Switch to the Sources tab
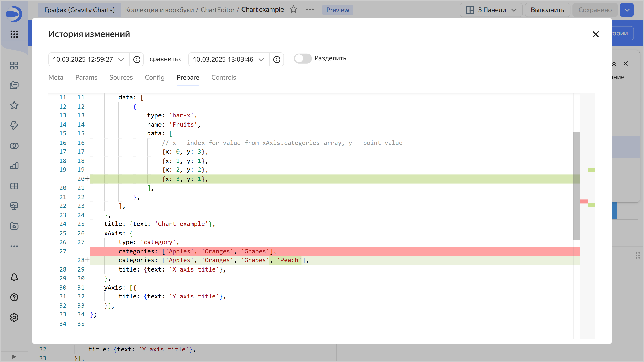Screen dimensions: 644x362 [121, 77]
